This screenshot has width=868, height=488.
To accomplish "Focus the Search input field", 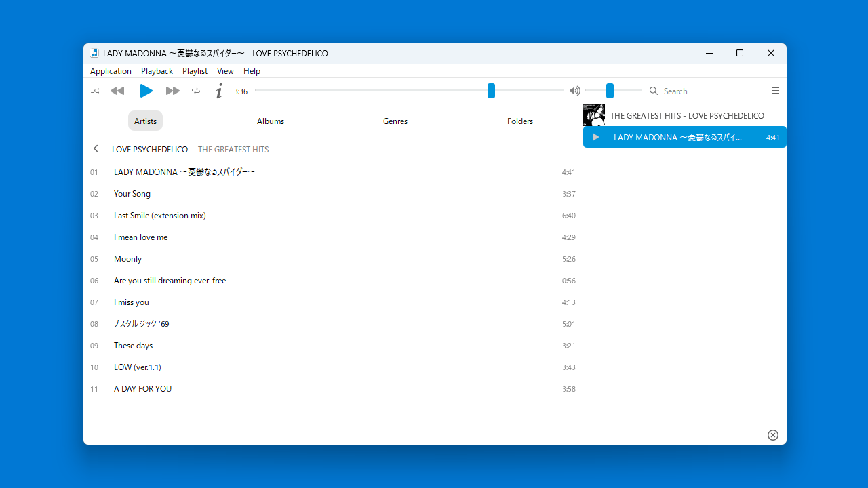I will pos(712,91).
